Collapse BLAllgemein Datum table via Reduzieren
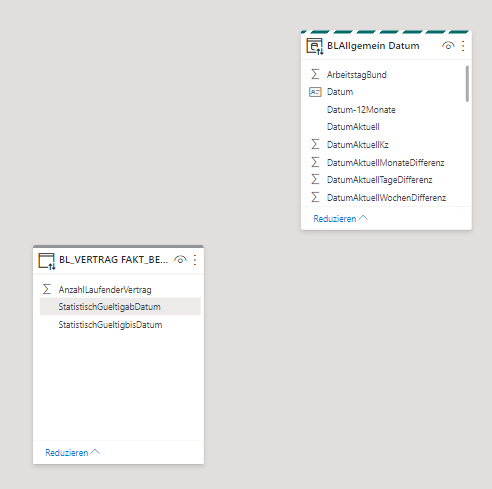 click(340, 219)
